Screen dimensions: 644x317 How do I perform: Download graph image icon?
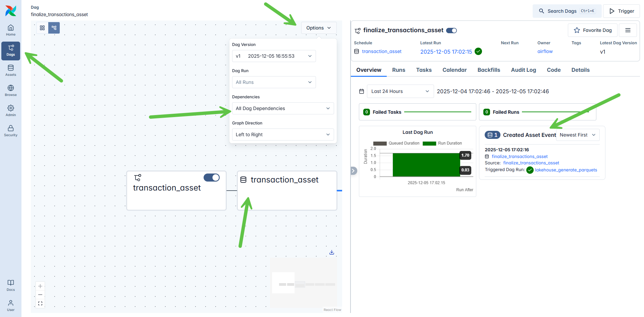(x=331, y=252)
